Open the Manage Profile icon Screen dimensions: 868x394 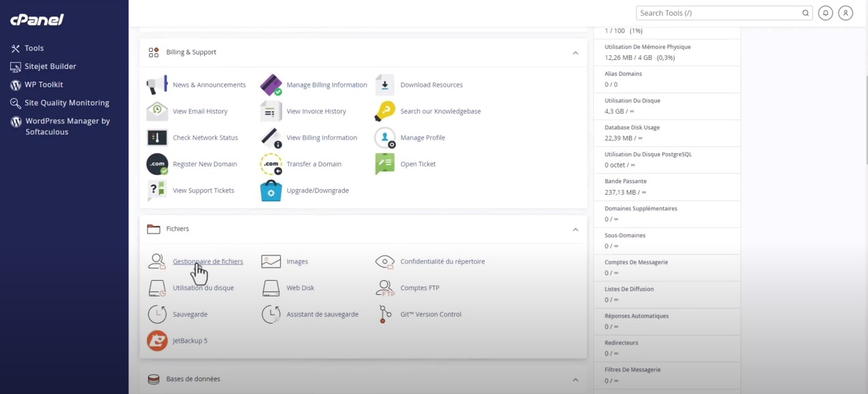(384, 137)
